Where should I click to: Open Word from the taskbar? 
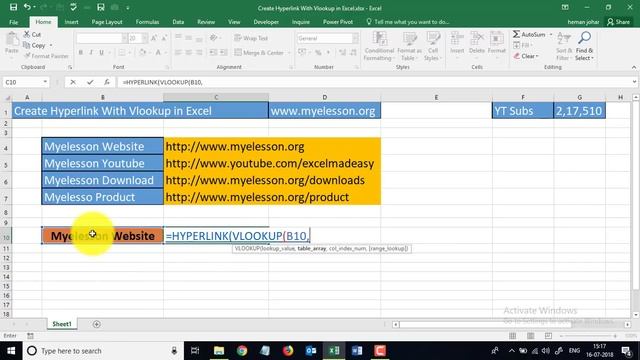tap(357, 351)
